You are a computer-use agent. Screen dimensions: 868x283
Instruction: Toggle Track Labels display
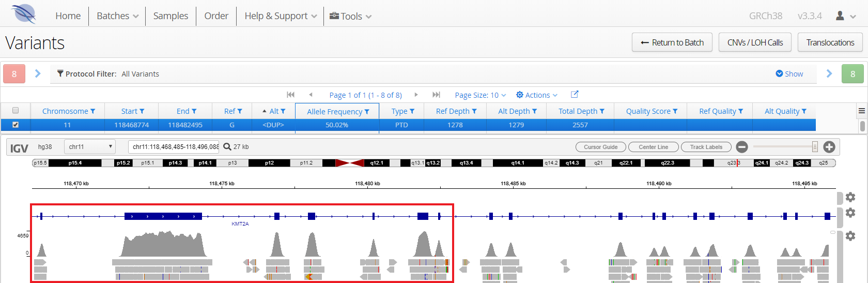[x=706, y=147]
